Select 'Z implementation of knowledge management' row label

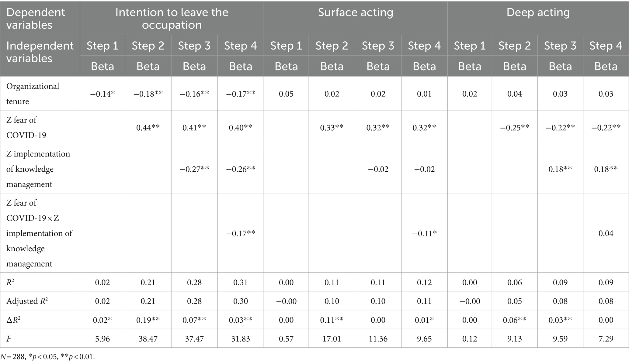pos(38,169)
